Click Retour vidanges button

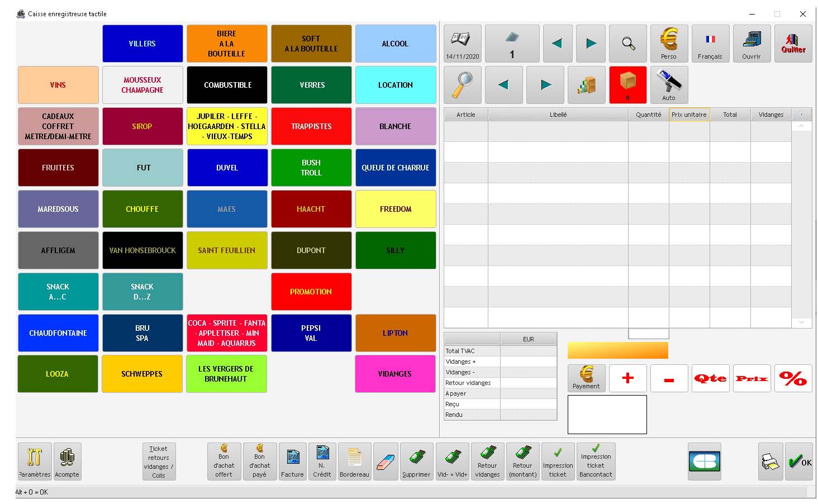point(488,462)
